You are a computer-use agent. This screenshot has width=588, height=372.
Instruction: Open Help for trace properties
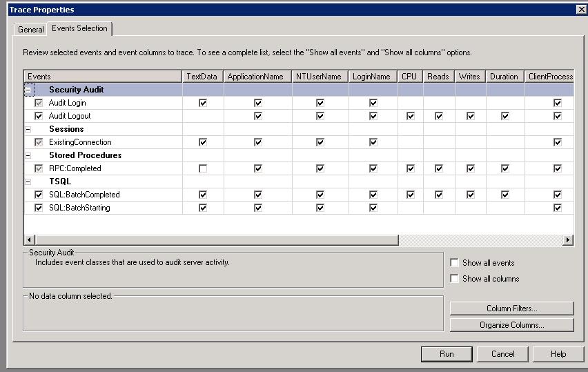pyautogui.click(x=558, y=354)
